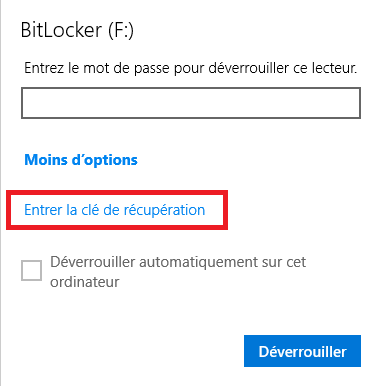Click the bold blue "Moins d'options" text
This screenshot has width=379, height=386.
81,160
